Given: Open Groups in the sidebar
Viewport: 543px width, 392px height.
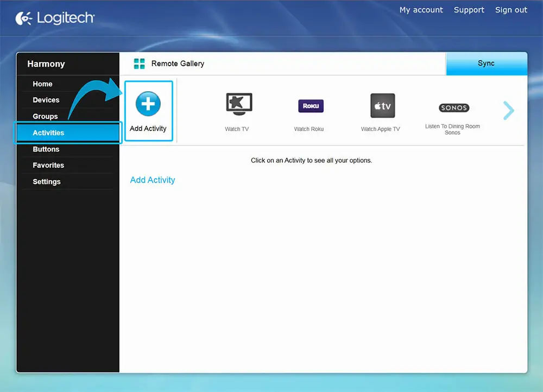Looking at the screenshot, I should click(46, 116).
